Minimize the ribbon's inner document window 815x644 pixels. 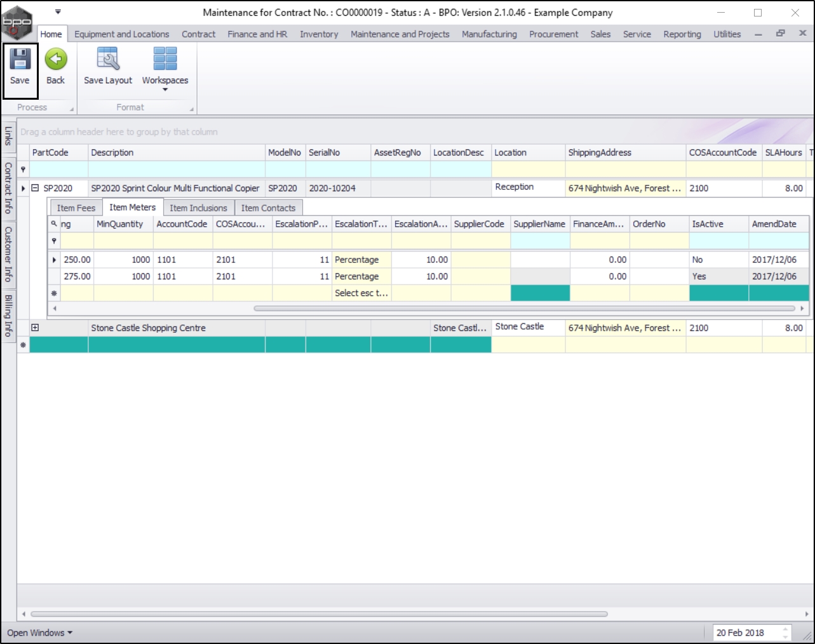(758, 34)
